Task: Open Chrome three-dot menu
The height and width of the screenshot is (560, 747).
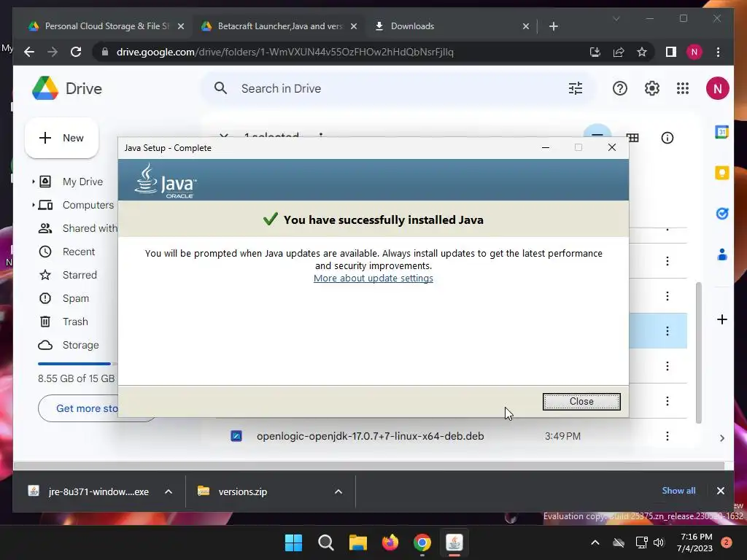Action: click(x=718, y=52)
